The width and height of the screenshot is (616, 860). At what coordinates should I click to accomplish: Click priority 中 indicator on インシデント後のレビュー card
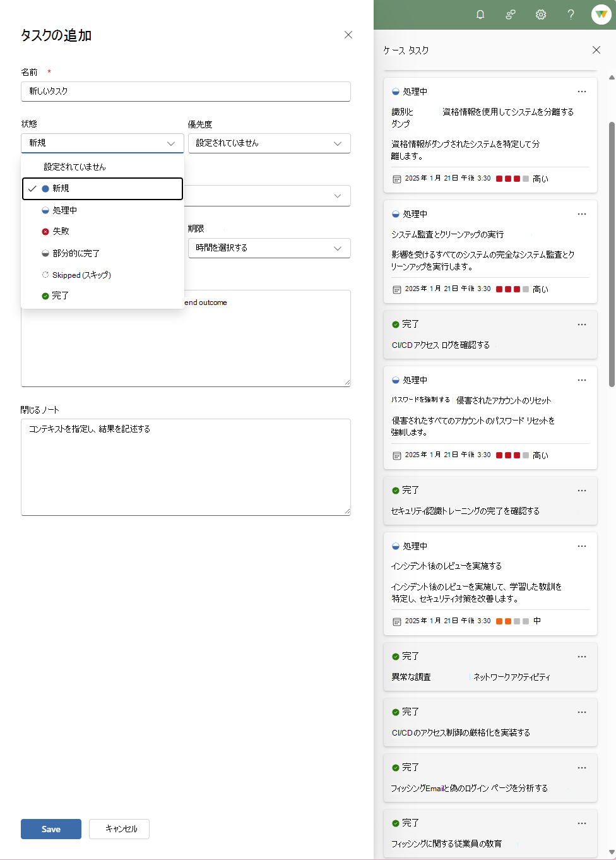518,621
